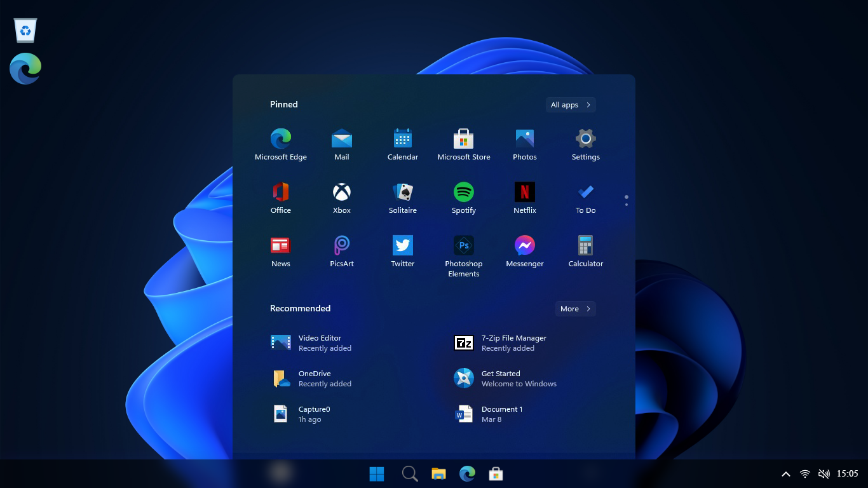Click the muted volume icon
This screenshot has width=868, height=488.
point(824,474)
